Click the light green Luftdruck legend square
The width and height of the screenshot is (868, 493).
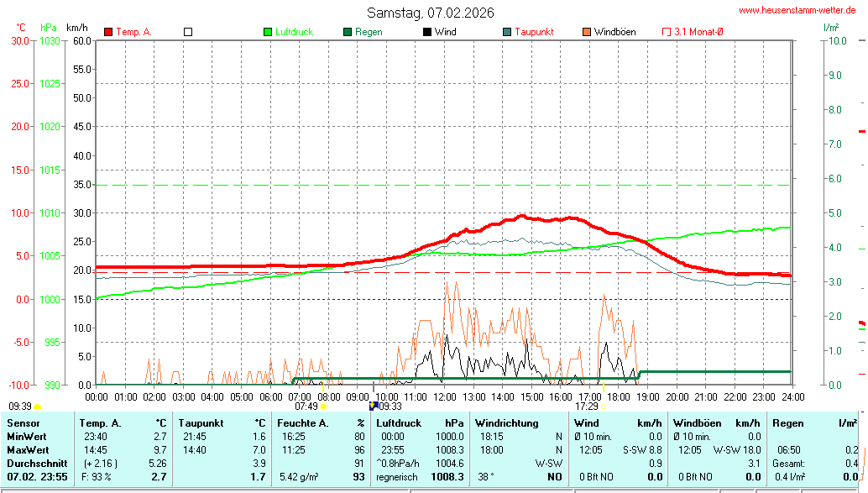268,32
